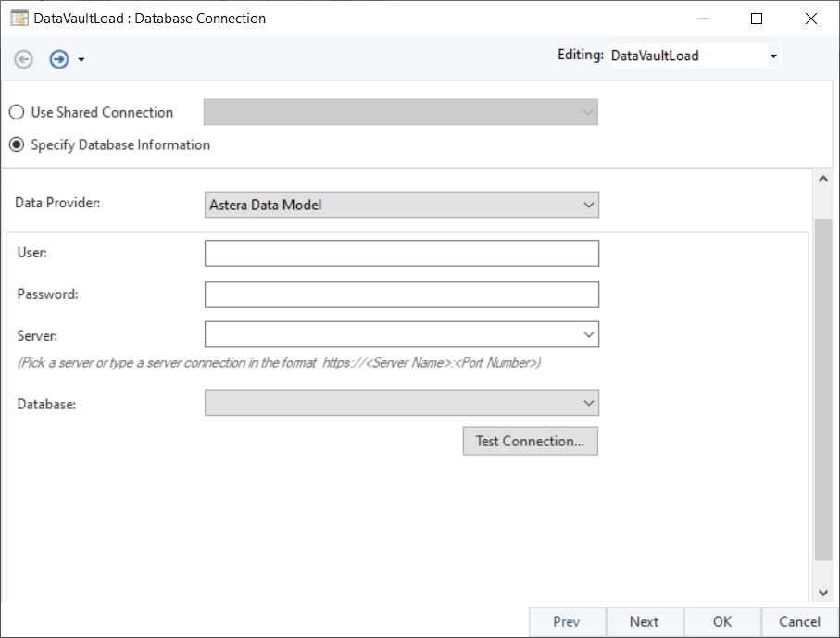Click the Prev button
Screen dimensions: 840x638
click(566, 622)
